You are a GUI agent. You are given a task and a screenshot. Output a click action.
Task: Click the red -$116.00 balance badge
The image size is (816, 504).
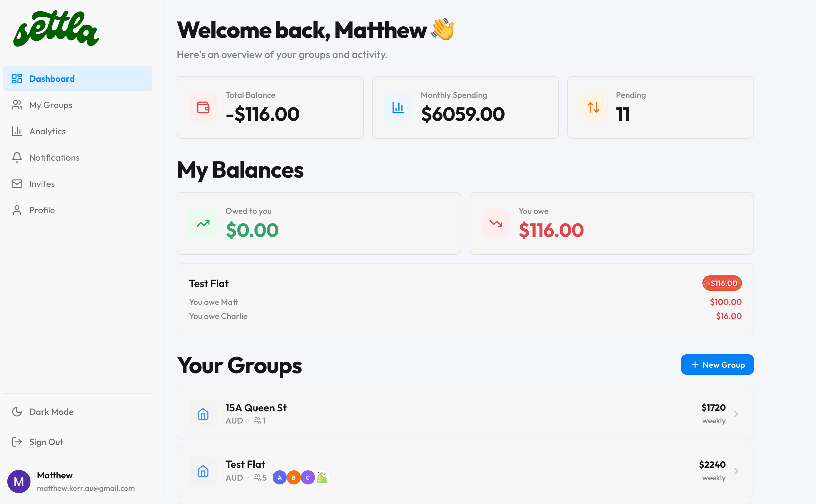coord(722,283)
